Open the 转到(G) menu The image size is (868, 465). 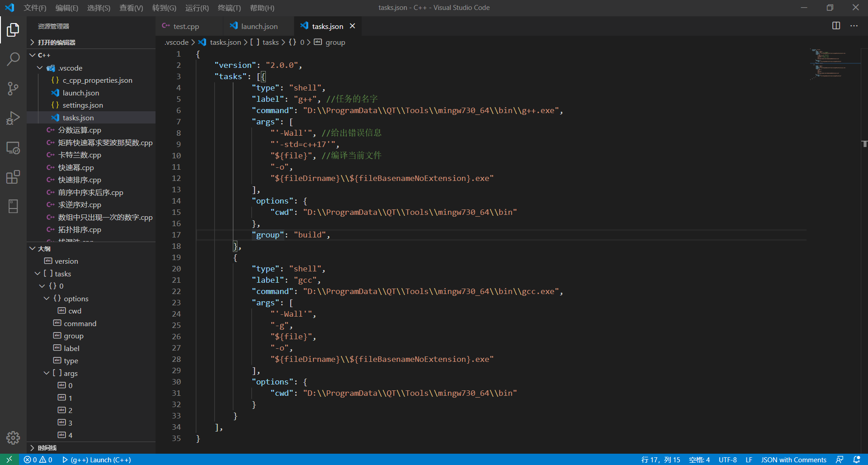click(x=164, y=8)
